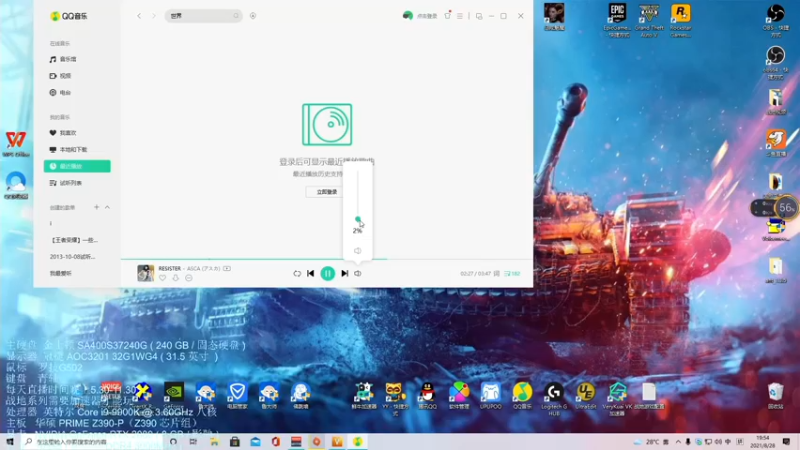The height and width of the screenshot is (450, 800).
Task: Open the play queue showing 182 songs
Action: coord(512,274)
